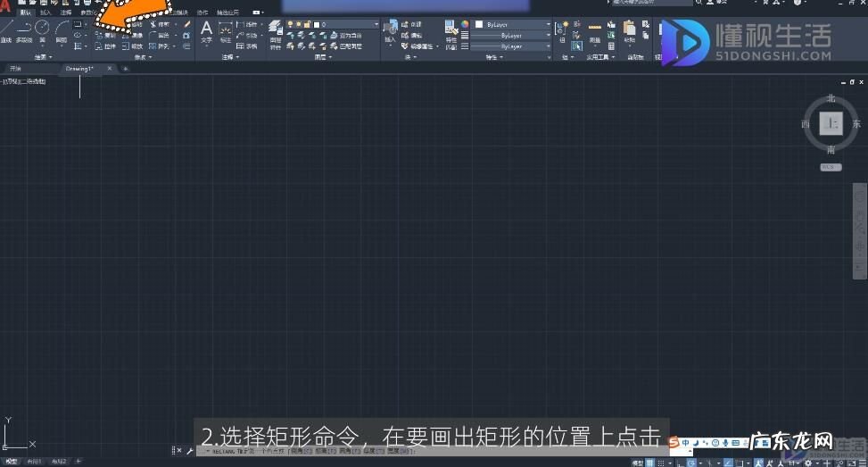Viewport: 868px width, 467px height.
Task: Select the Dimension (标注) tool
Action: click(226, 31)
